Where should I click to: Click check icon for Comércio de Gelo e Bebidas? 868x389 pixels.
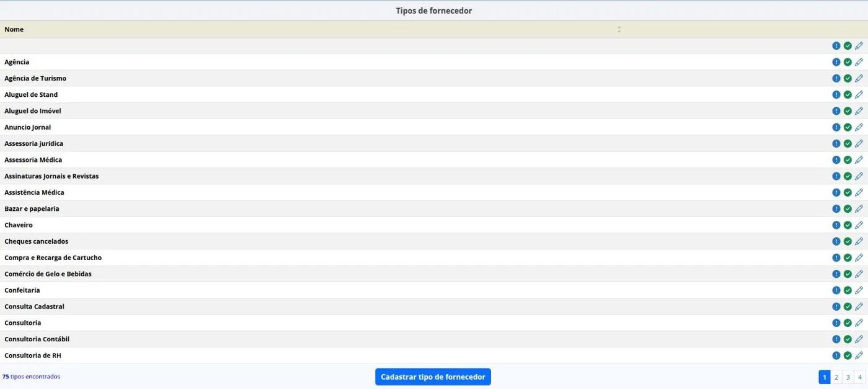(848, 274)
